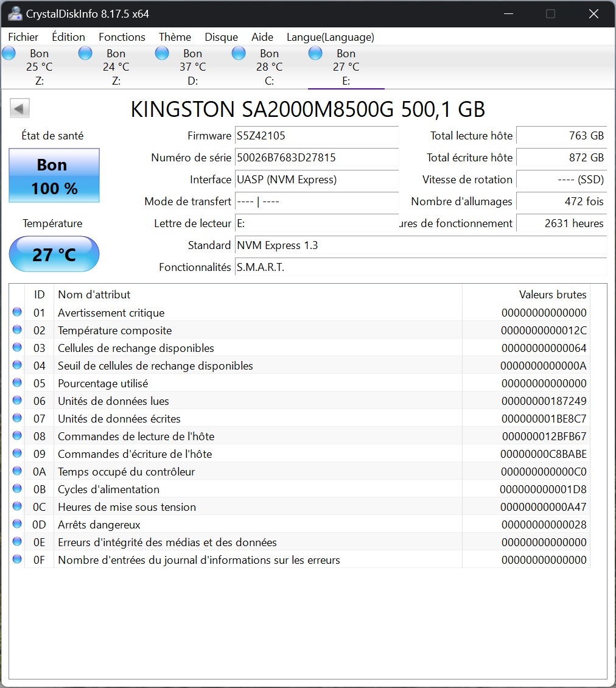Click the raw value 0000000000A47
The height and width of the screenshot is (688, 616).
click(x=544, y=507)
